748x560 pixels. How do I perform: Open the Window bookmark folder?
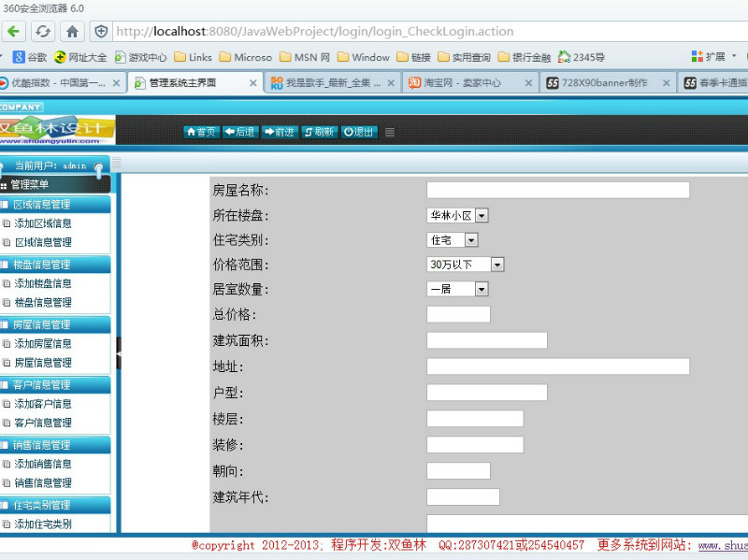pyautogui.click(x=363, y=57)
